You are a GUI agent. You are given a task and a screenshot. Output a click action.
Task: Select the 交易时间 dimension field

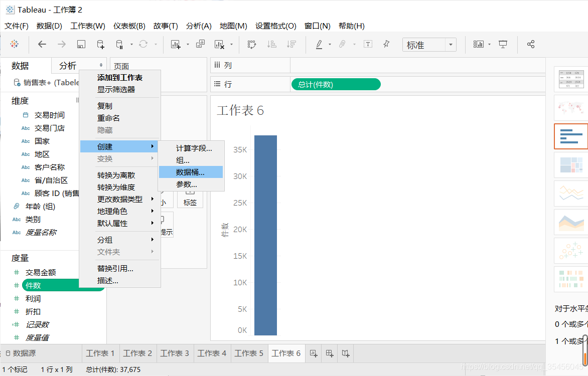pyautogui.click(x=50, y=115)
